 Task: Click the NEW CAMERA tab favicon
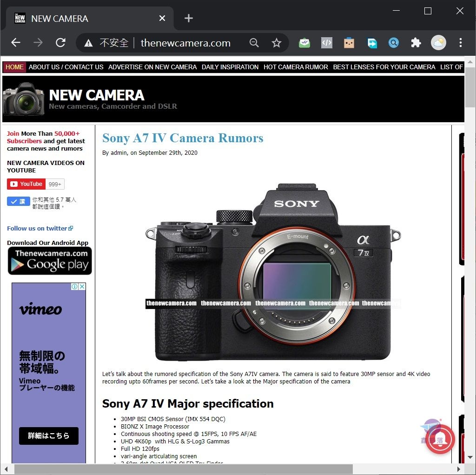click(20, 18)
